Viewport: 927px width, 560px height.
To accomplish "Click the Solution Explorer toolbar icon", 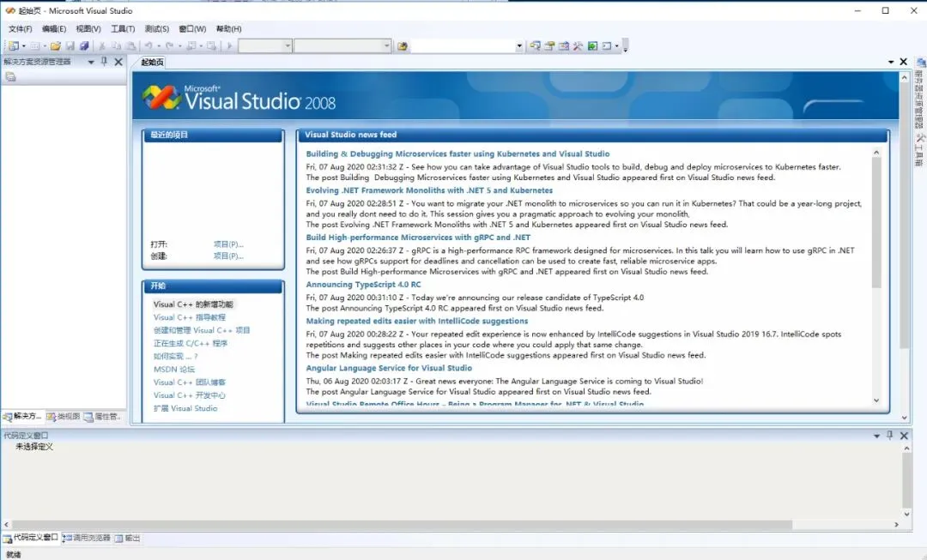I will point(536,45).
